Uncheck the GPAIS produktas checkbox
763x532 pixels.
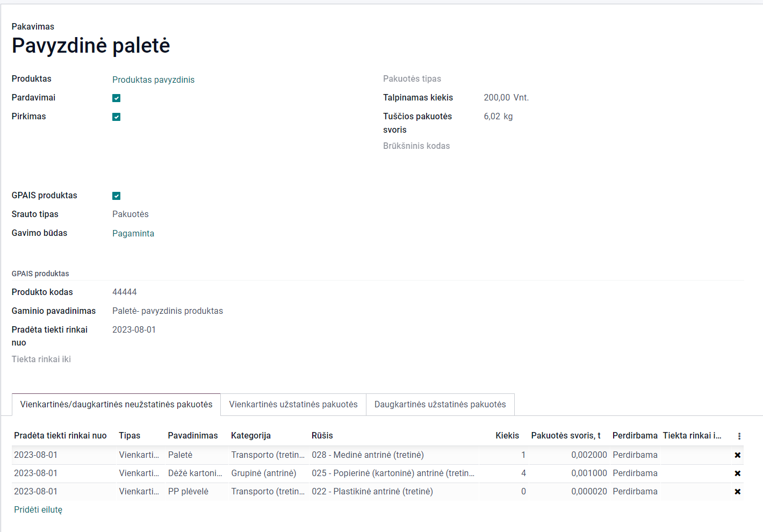116,196
